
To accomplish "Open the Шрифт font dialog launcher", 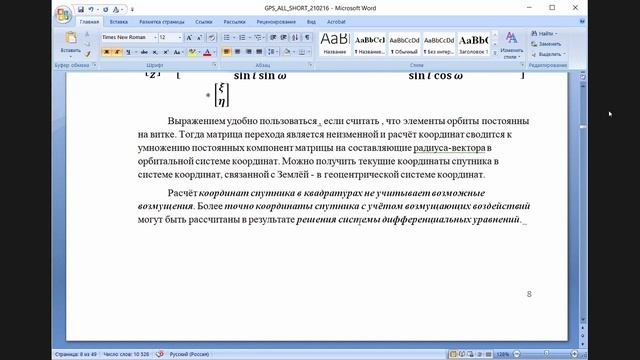I will (x=214, y=65).
